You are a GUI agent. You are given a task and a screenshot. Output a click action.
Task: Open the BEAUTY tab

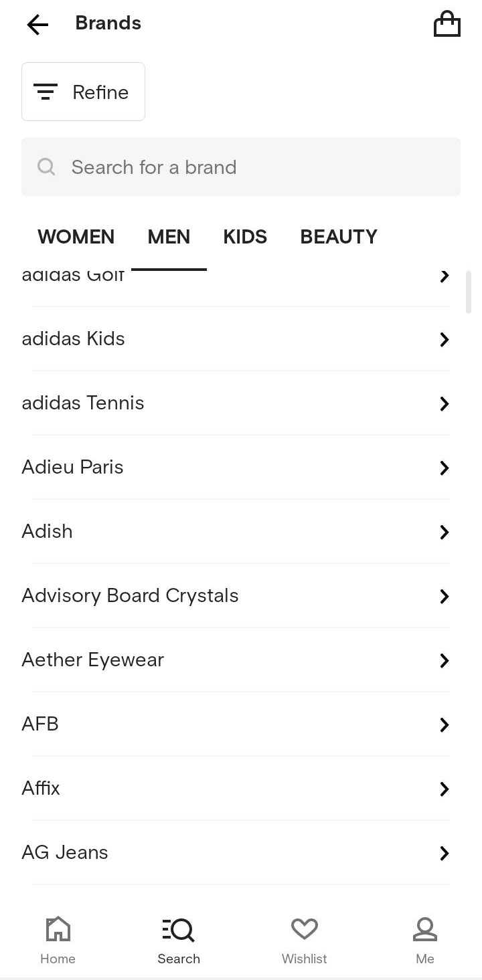pyautogui.click(x=339, y=237)
